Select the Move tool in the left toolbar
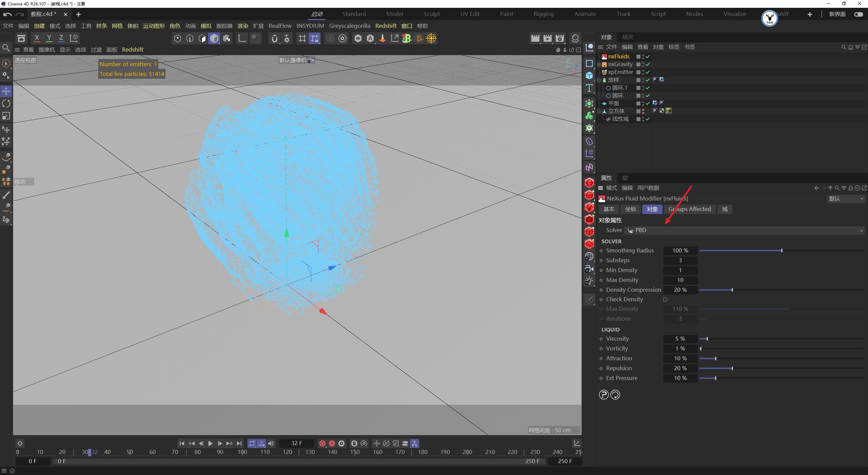868x475 pixels. (x=6, y=91)
